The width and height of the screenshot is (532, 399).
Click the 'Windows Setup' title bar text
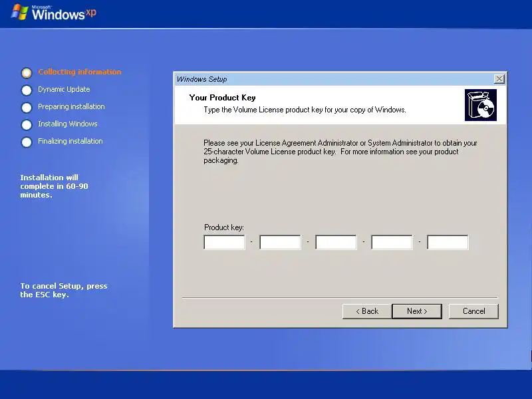click(202, 79)
